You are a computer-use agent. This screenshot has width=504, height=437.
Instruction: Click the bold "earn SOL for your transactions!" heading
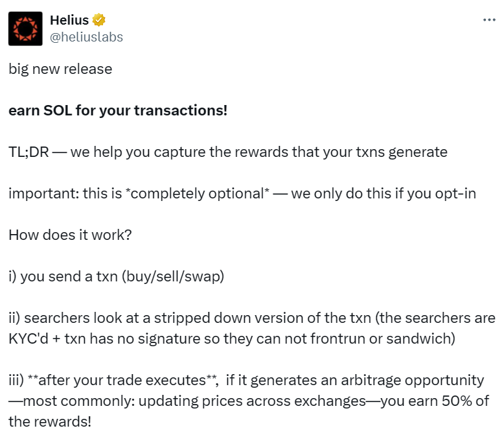coord(118,110)
